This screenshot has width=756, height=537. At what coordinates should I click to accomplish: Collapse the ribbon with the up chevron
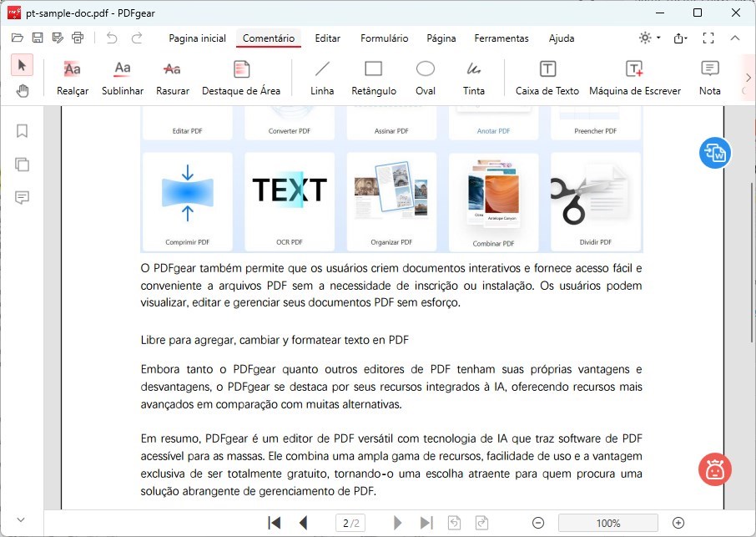pos(735,38)
